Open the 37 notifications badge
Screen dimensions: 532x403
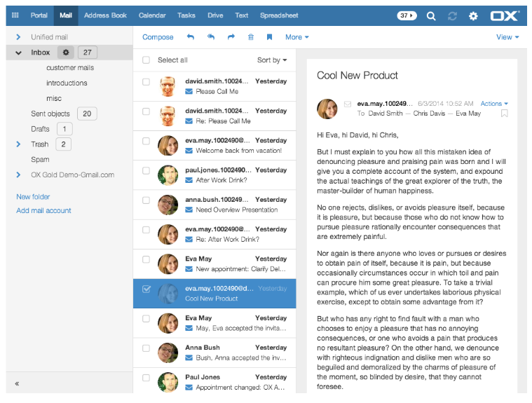tap(407, 15)
